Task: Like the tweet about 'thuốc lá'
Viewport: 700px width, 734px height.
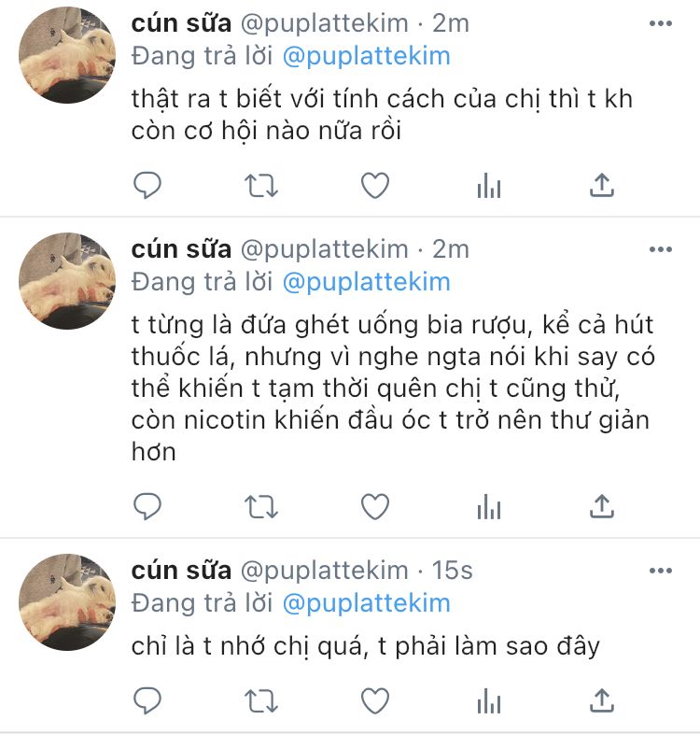Action: [x=375, y=506]
